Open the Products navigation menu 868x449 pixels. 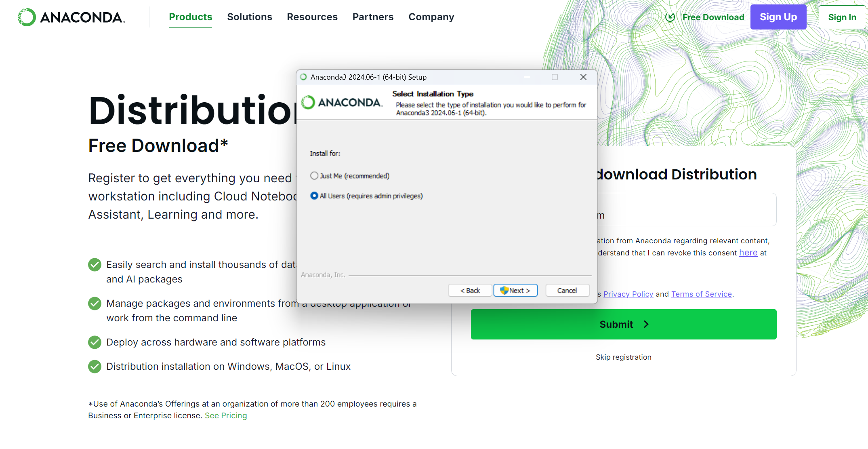coord(190,17)
